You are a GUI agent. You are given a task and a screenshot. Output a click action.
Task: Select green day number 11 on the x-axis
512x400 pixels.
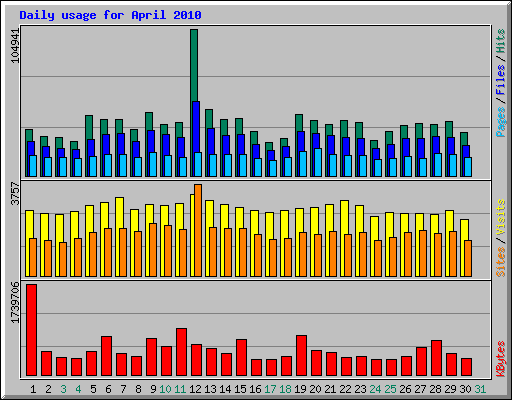click(x=180, y=389)
